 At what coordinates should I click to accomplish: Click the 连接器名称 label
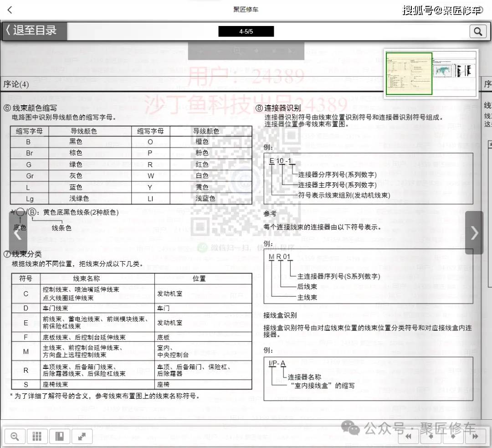click(x=304, y=377)
